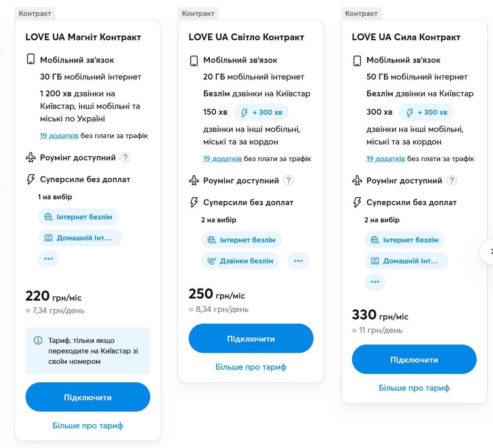The image size is (493, 448).
Task: Click +300 хв bonus badge in Сила card
Action: click(x=426, y=112)
